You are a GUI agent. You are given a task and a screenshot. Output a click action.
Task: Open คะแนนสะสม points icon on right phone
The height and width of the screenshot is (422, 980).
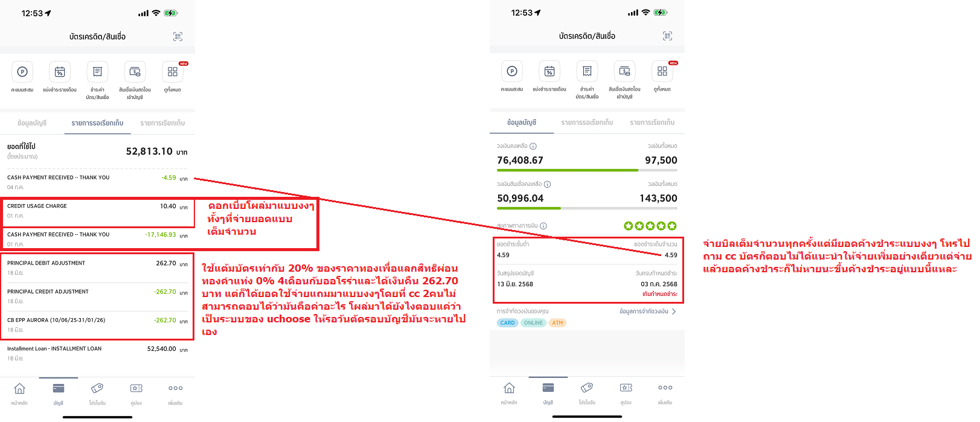point(512,71)
